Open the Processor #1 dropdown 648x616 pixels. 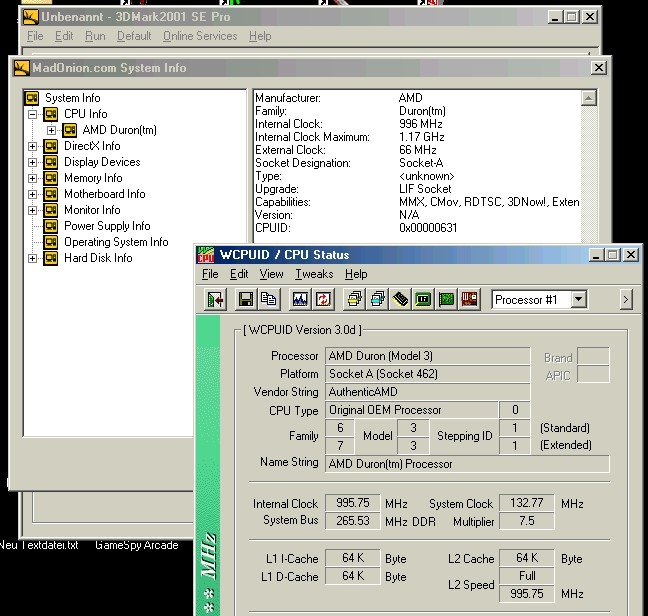578,299
